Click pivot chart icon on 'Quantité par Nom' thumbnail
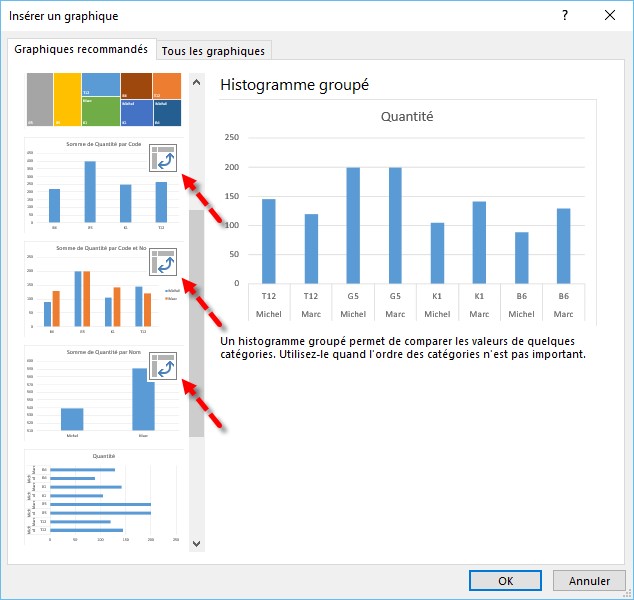 163,366
